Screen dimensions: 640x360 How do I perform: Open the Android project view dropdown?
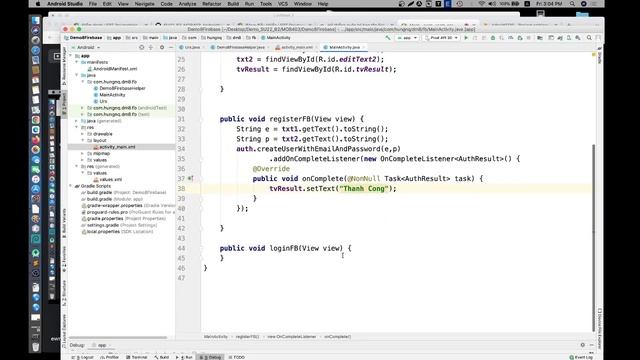pyautogui.click(x=86, y=47)
